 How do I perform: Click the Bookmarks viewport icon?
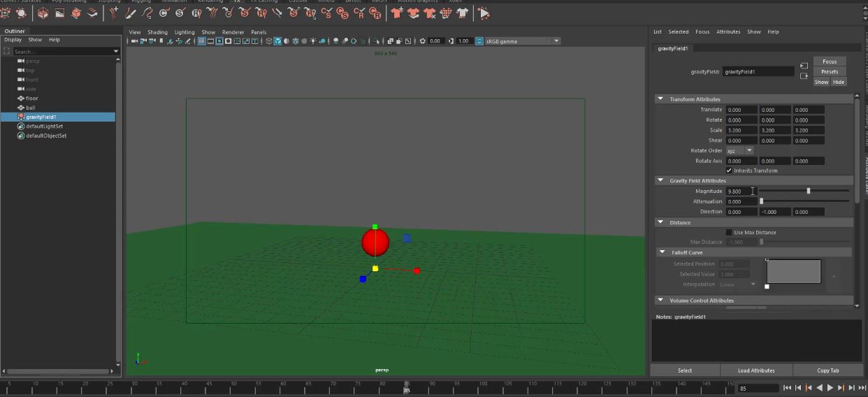coord(161,41)
